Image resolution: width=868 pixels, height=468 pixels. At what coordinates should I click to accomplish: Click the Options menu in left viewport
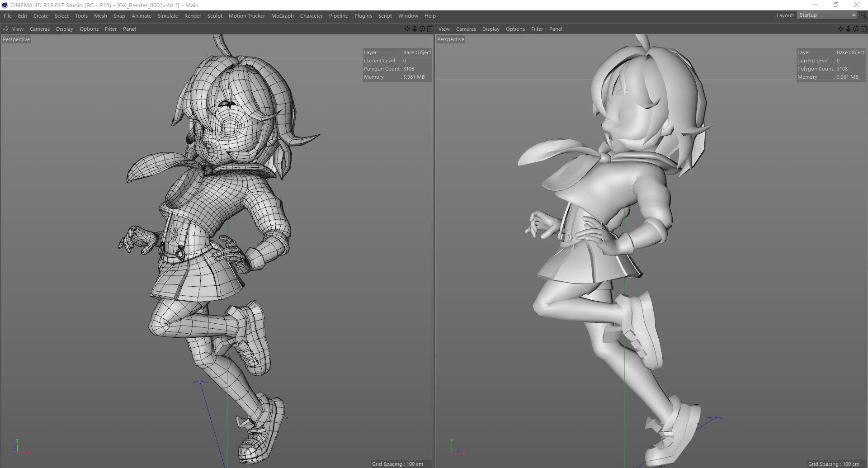[x=89, y=29]
